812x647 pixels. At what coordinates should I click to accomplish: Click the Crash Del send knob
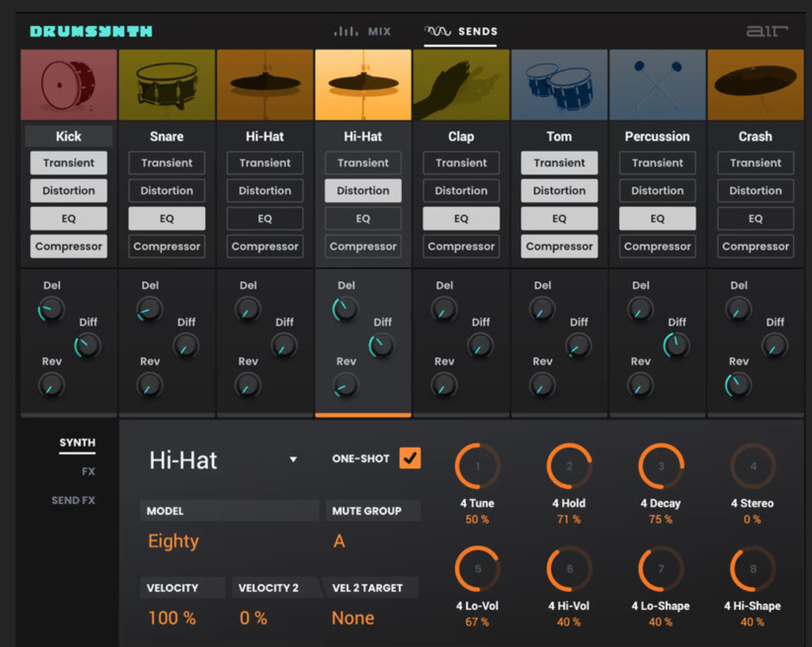(738, 309)
